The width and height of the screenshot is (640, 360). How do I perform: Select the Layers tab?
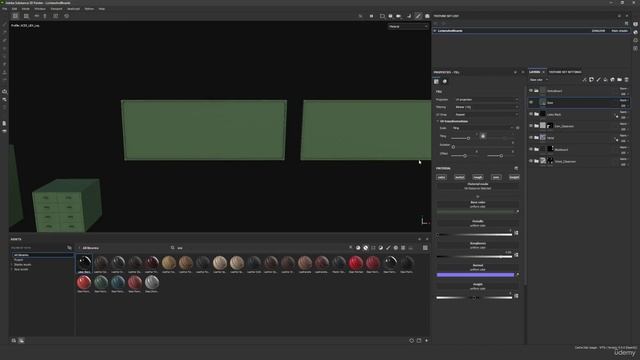[534, 72]
